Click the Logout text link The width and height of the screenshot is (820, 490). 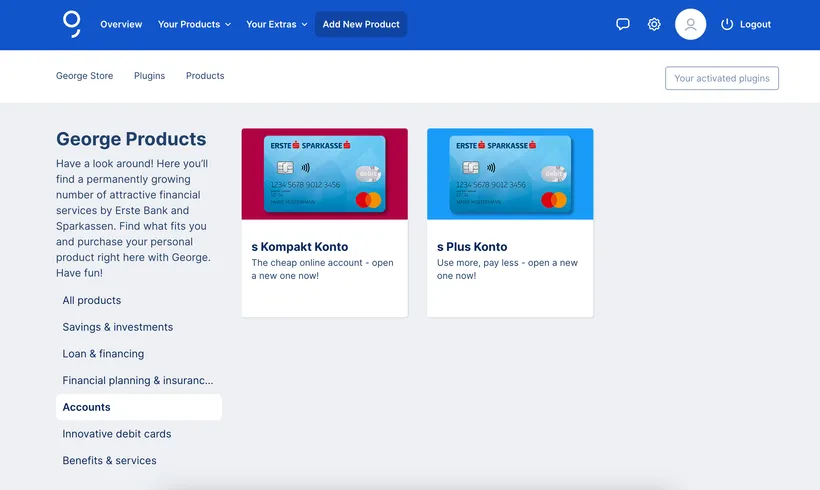[x=755, y=24]
